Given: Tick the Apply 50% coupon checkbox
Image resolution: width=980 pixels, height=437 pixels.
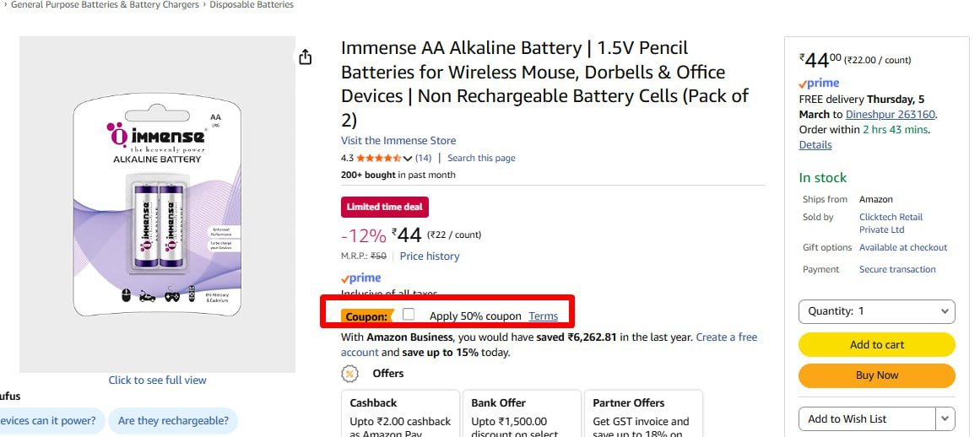Looking at the screenshot, I should pyautogui.click(x=409, y=315).
